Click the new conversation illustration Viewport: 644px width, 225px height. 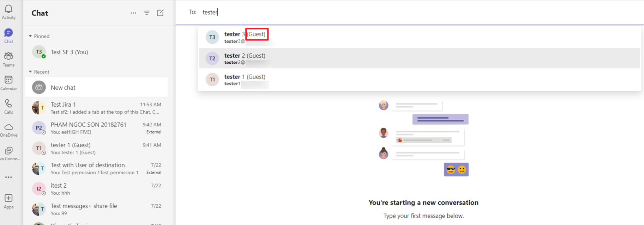tap(423, 138)
